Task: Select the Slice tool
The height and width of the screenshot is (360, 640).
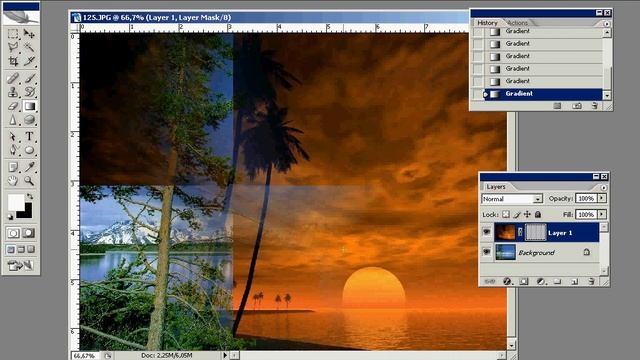Action: coord(29,61)
